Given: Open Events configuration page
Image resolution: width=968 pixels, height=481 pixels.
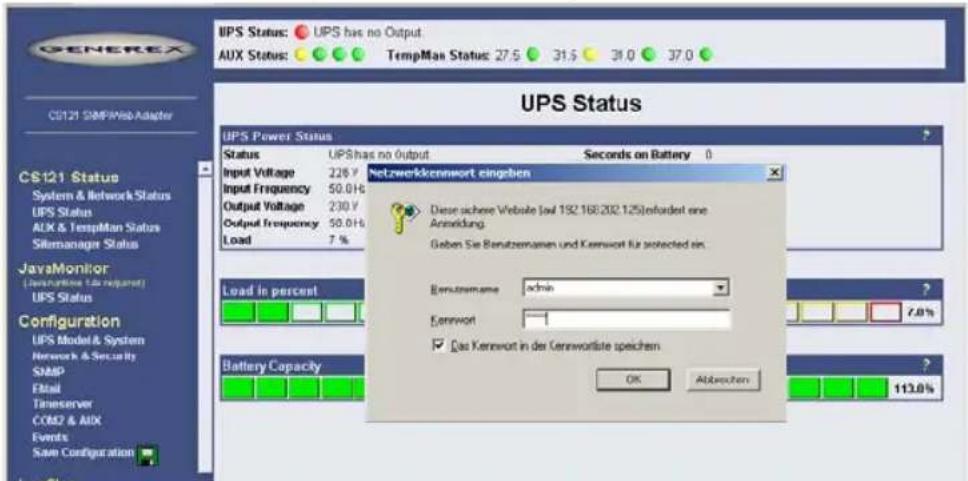Looking at the screenshot, I should click(x=50, y=437).
